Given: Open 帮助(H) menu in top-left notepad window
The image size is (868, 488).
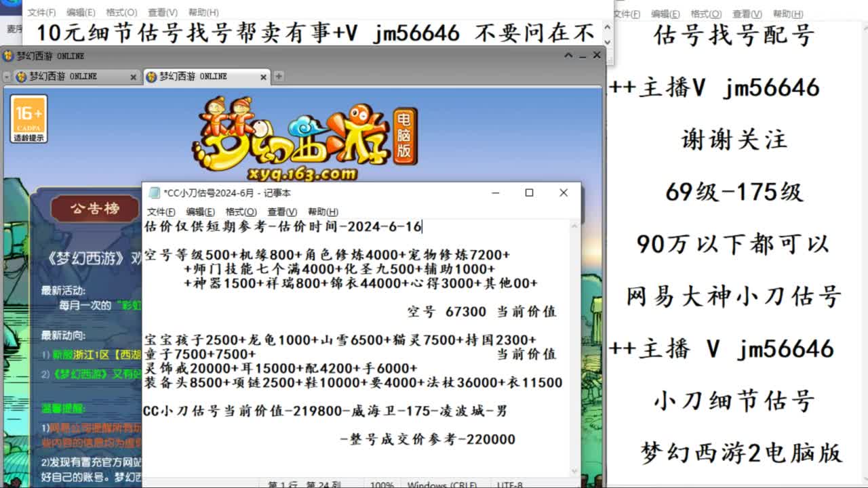Looking at the screenshot, I should [x=203, y=12].
